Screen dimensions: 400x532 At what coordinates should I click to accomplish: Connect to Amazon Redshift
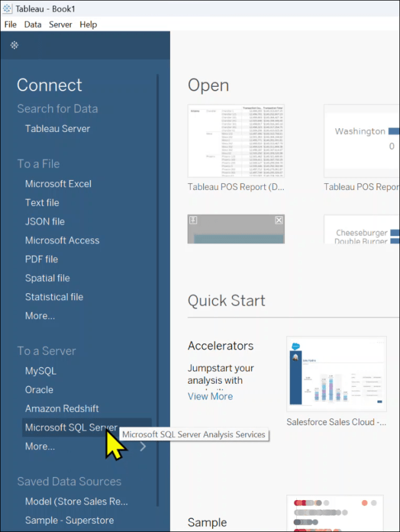point(62,408)
